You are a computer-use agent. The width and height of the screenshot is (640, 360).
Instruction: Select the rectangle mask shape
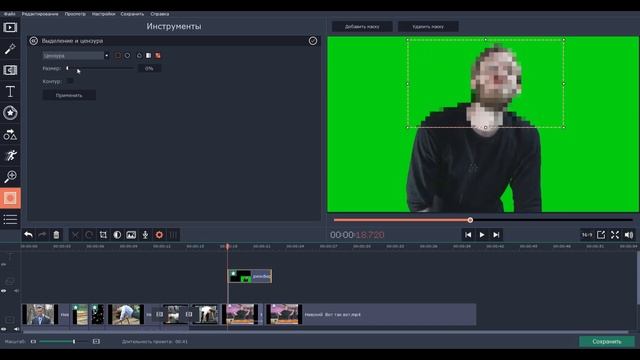pyautogui.click(x=118, y=56)
